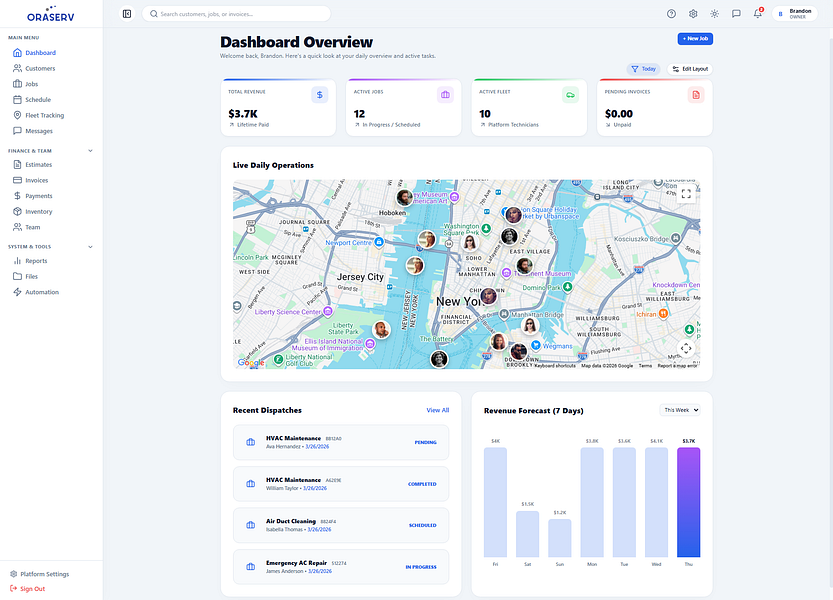This screenshot has width=833, height=600.
Task: Click the Mon revenue bar
Action: 592,502
